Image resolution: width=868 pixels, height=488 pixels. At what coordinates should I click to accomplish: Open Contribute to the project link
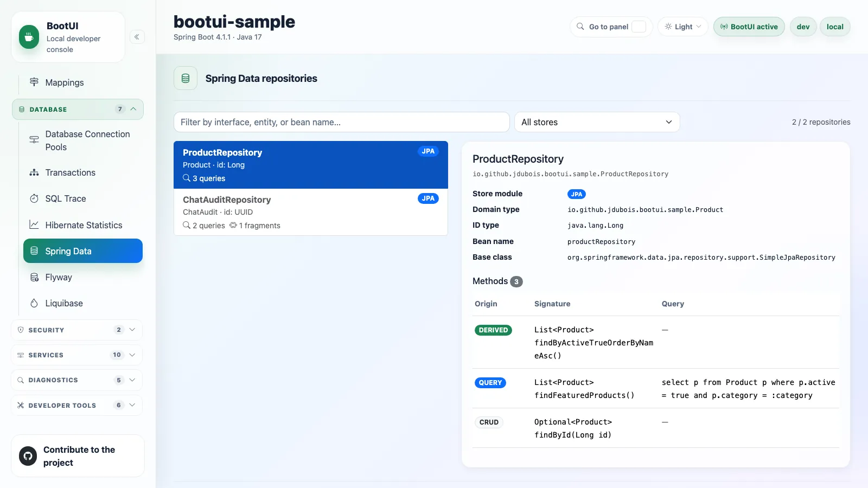coord(78,456)
